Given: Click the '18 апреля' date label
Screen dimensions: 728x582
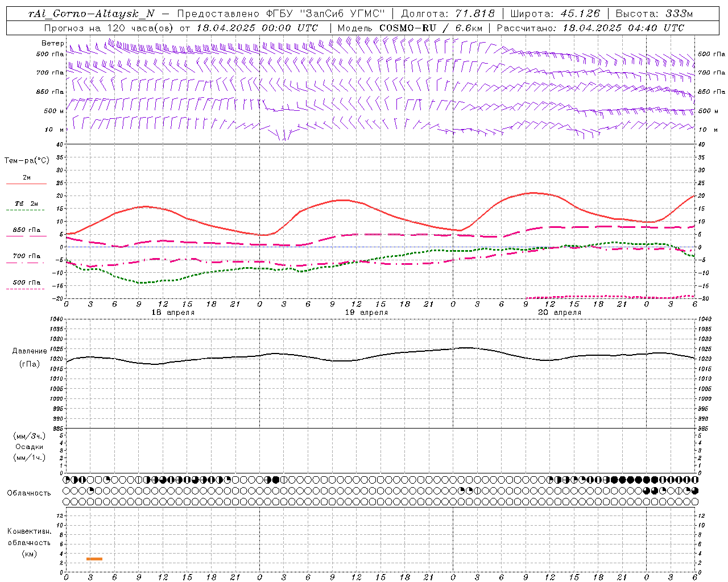Looking at the screenshot, I should click(173, 313).
